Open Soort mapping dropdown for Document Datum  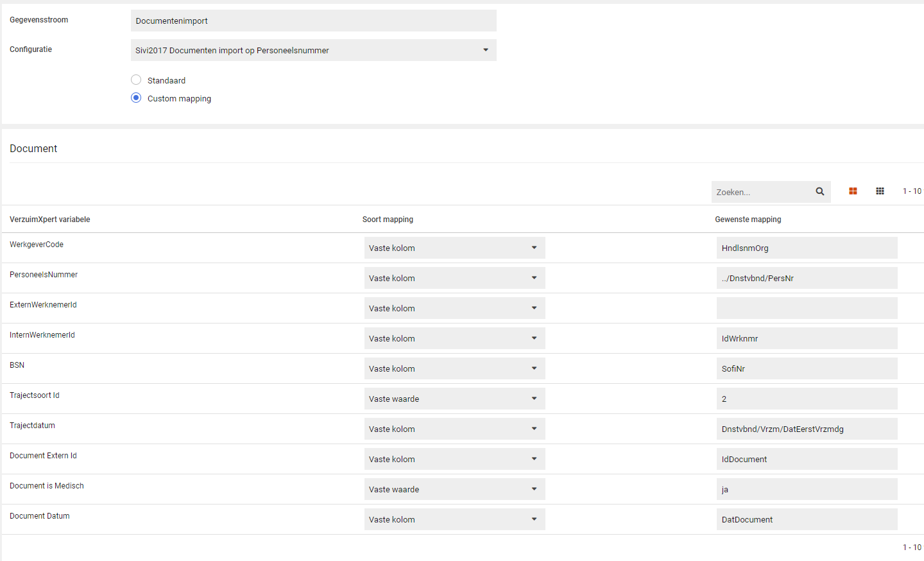[x=454, y=519]
